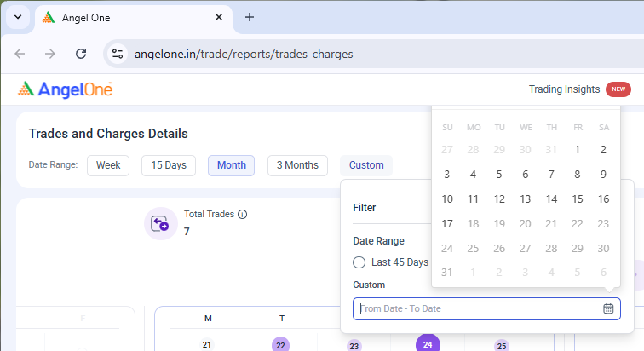Select the Month date range
The image size is (644, 351).
pos(231,165)
